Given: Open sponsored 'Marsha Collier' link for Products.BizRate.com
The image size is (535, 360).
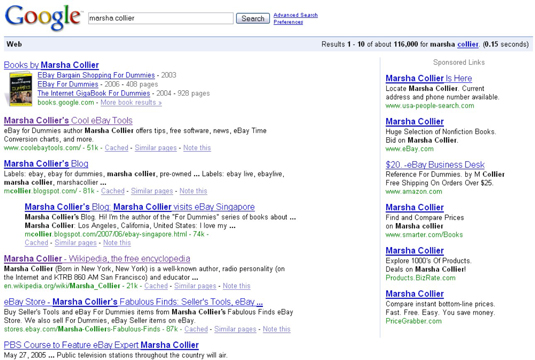Looking at the screenshot, I should [415, 250].
